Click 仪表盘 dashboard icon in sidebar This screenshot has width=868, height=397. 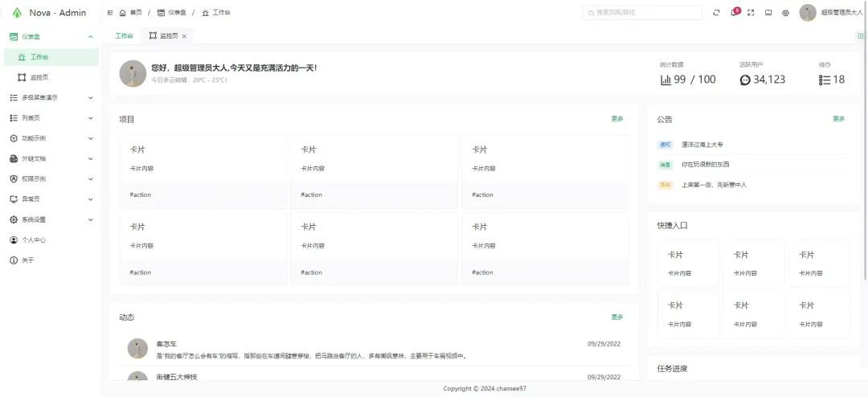tap(14, 36)
